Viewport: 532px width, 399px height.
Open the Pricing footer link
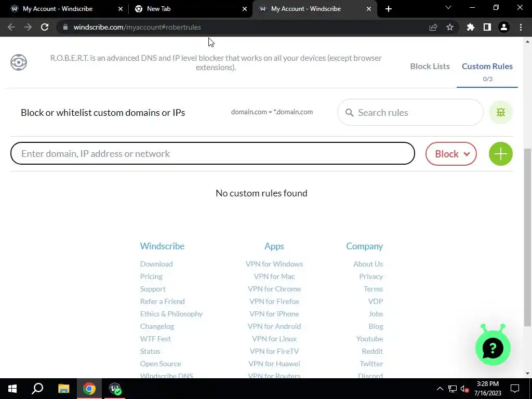tap(151, 276)
